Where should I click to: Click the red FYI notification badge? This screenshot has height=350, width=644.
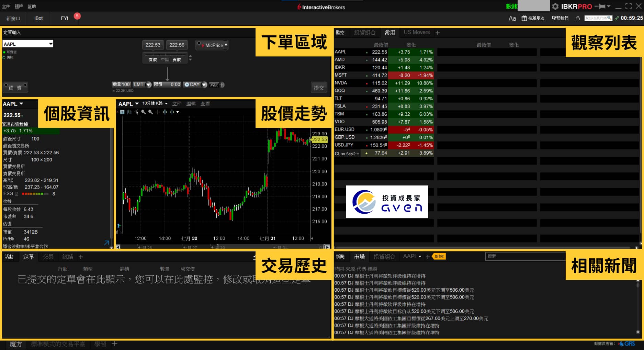77,16
